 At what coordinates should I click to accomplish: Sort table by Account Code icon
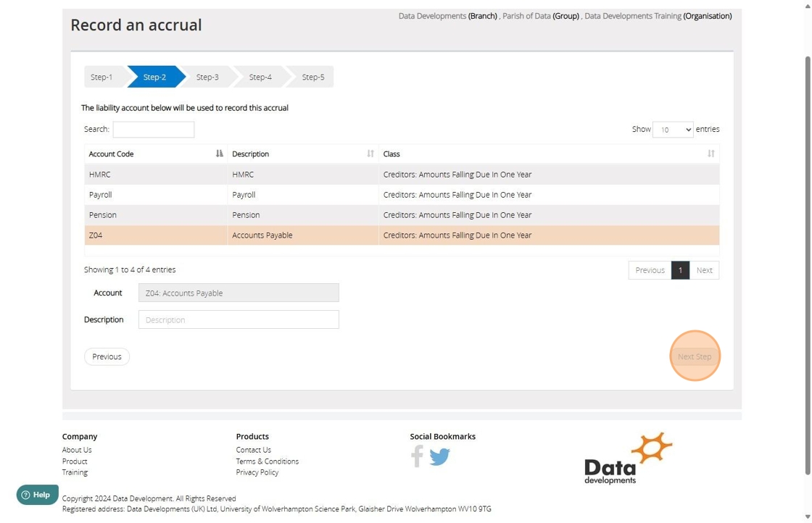click(220, 154)
